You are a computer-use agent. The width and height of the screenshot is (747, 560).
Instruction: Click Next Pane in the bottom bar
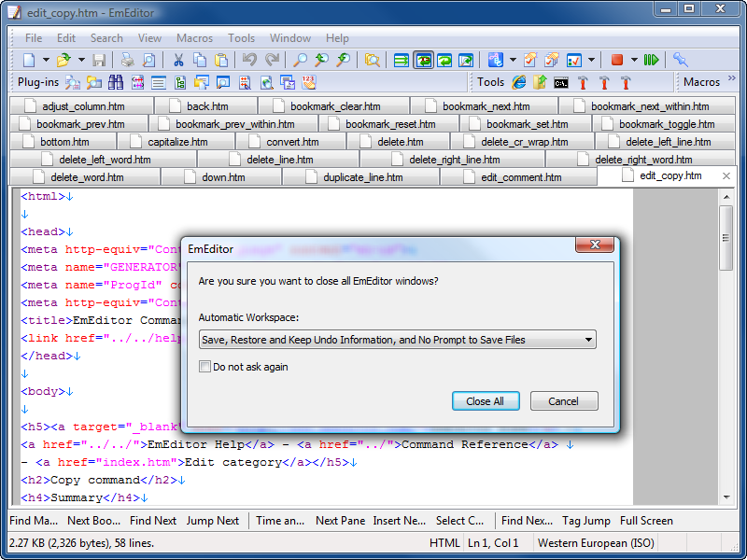340,521
